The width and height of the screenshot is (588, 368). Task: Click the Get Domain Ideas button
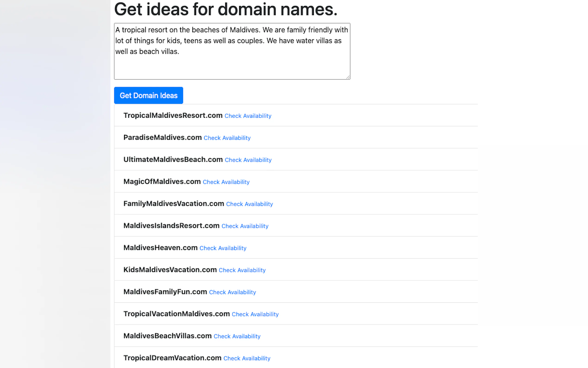(x=148, y=95)
